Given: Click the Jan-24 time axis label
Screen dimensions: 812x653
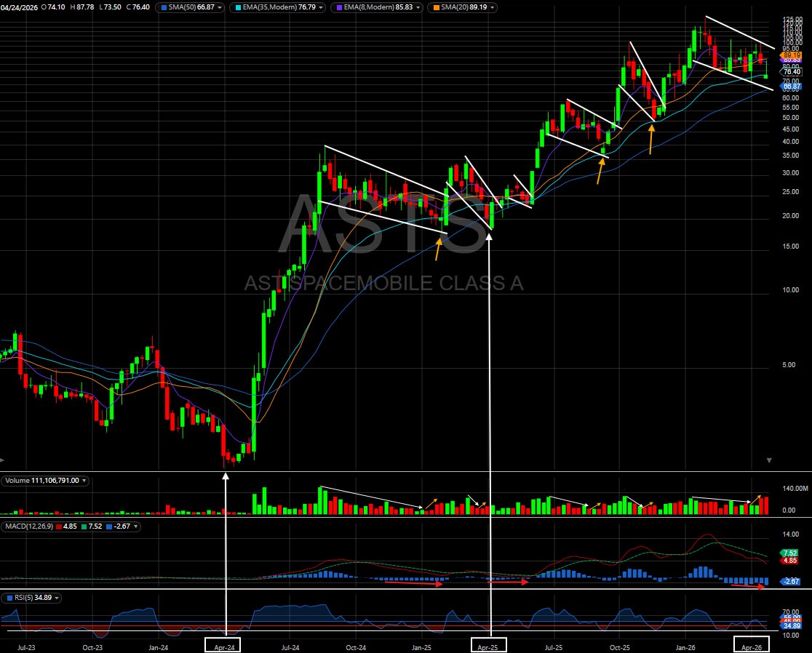Looking at the screenshot, I should coord(158,647).
